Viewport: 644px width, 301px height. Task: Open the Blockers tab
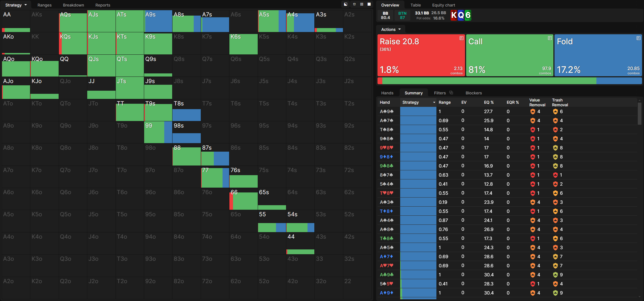coord(474,93)
